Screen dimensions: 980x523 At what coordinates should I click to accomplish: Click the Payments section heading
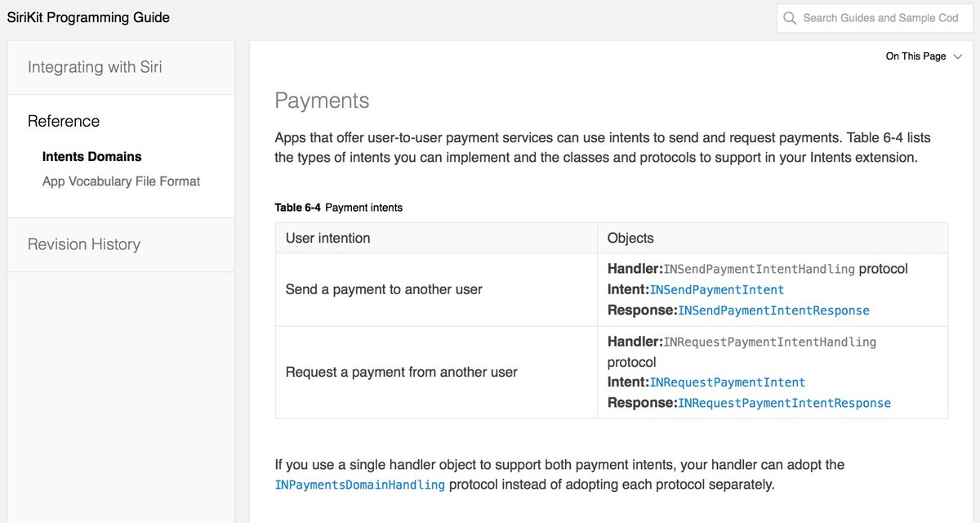(x=322, y=101)
